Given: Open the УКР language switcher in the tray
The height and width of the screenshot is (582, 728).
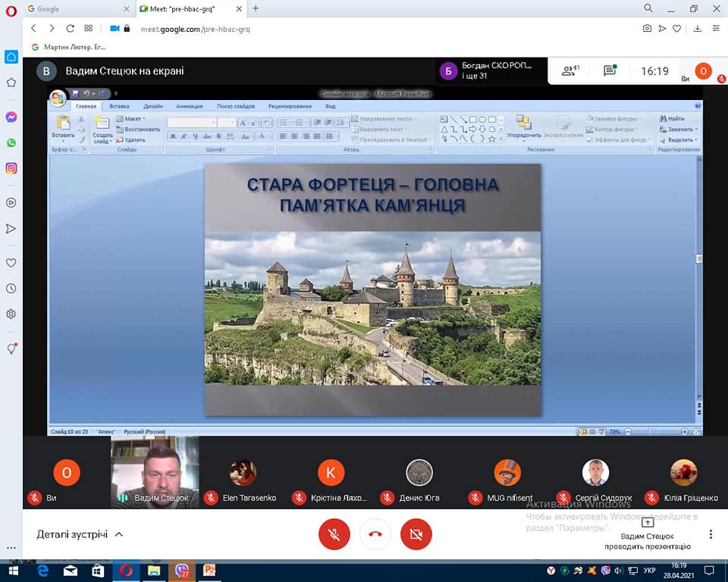Looking at the screenshot, I should tap(650, 571).
